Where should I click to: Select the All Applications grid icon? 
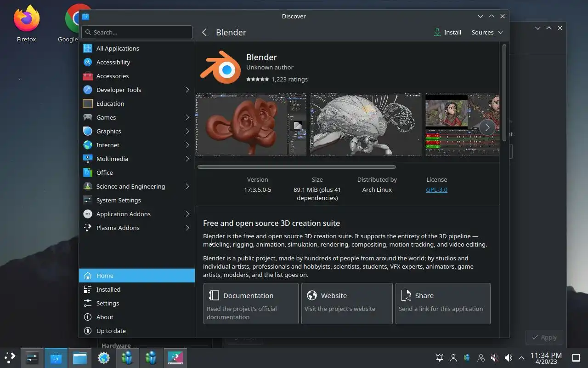[88, 48]
